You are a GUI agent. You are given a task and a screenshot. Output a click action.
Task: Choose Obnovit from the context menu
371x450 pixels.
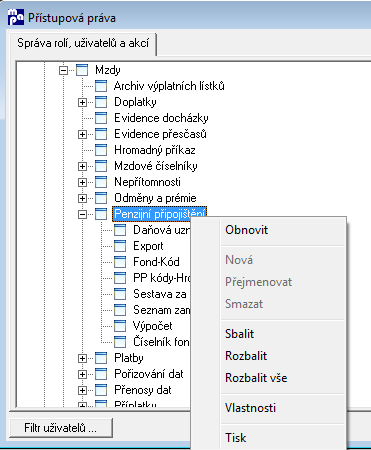coord(268,230)
